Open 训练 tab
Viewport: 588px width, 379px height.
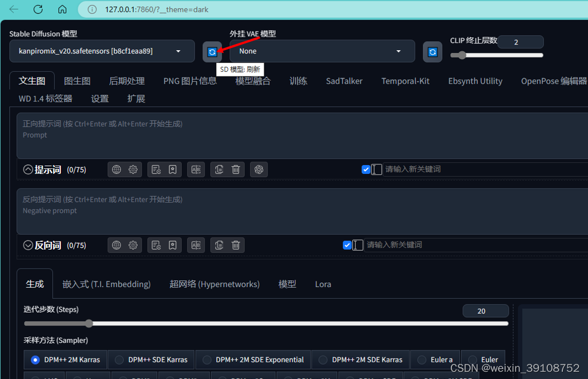(x=298, y=81)
